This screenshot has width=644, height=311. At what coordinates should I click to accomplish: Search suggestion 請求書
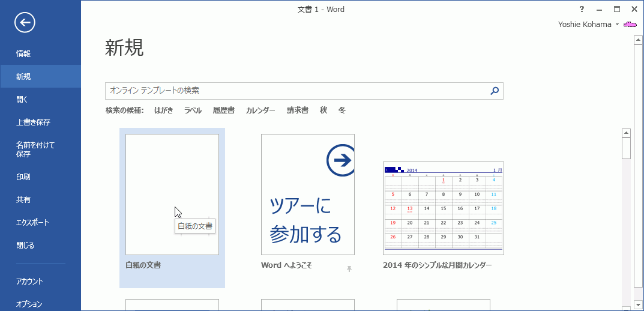pos(298,110)
